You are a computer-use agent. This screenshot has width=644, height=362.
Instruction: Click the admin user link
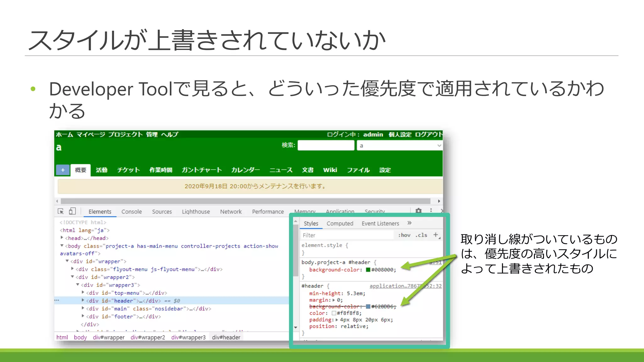(373, 134)
